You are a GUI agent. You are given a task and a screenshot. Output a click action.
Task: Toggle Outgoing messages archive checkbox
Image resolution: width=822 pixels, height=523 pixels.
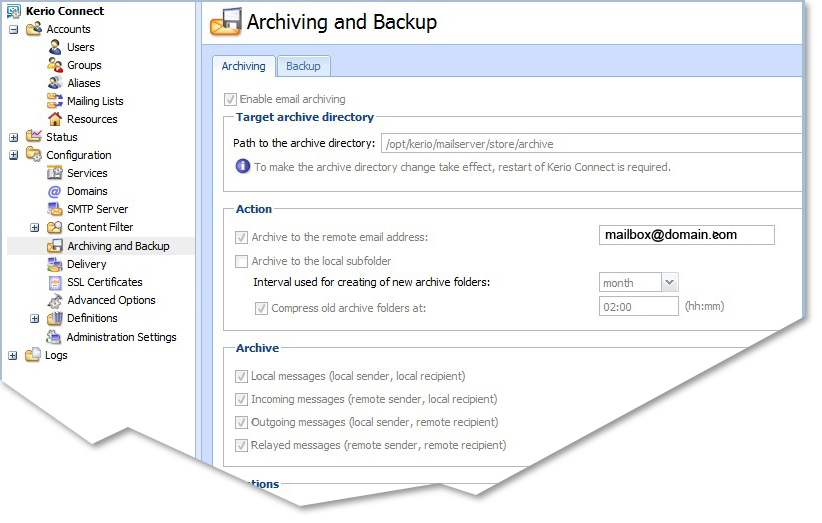(x=241, y=422)
